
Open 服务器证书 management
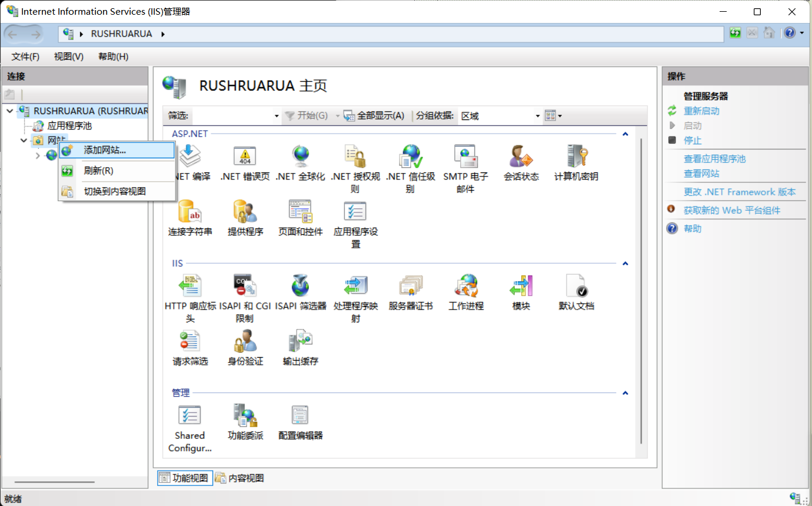tap(410, 289)
